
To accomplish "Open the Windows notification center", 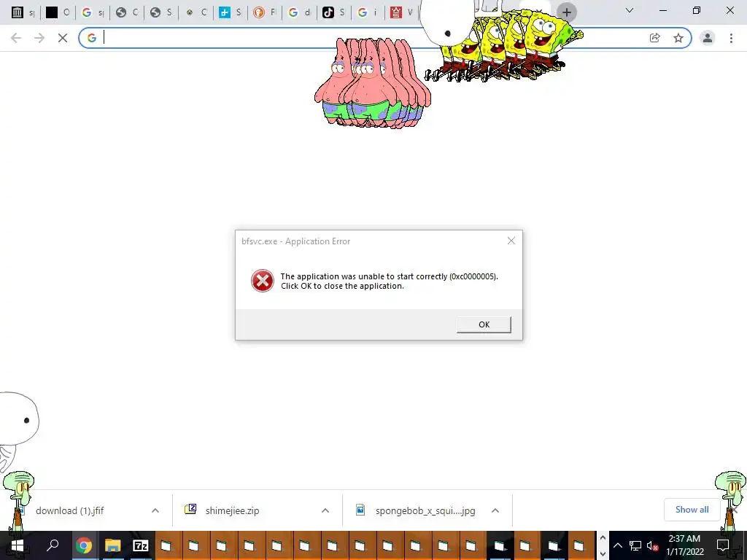I will [723, 545].
